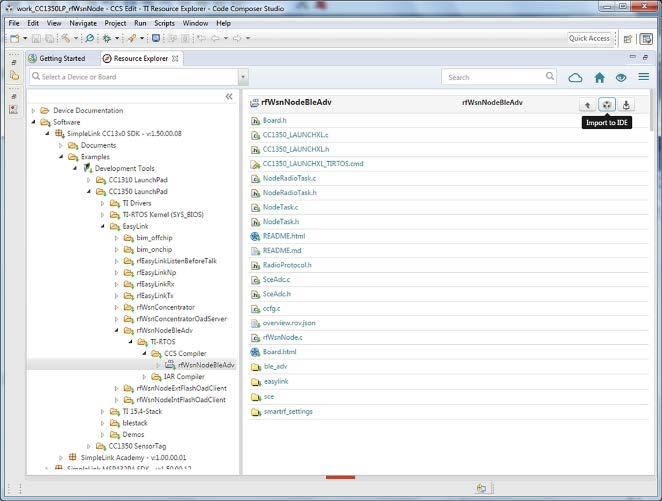Close the Resource Explorer tab
Viewport: 662px width, 501px height.
tap(175, 58)
